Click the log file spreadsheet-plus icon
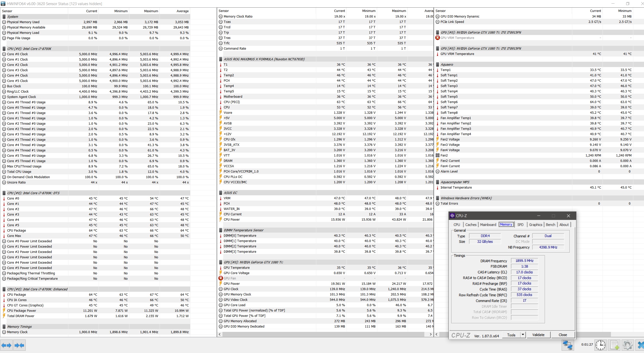644x353 pixels. [614, 345]
